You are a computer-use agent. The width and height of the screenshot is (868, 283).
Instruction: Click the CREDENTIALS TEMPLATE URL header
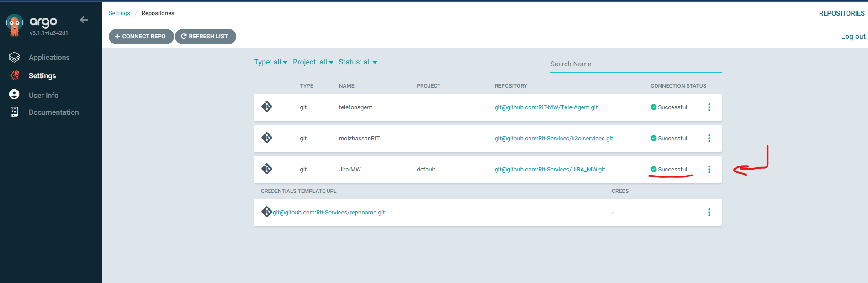pyautogui.click(x=298, y=191)
